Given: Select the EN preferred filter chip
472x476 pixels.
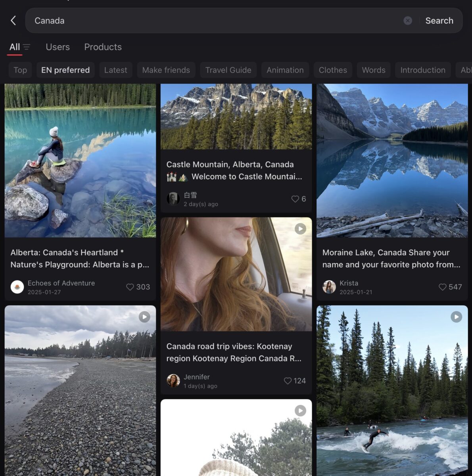Looking at the screenshot, I should coord(65,70).
